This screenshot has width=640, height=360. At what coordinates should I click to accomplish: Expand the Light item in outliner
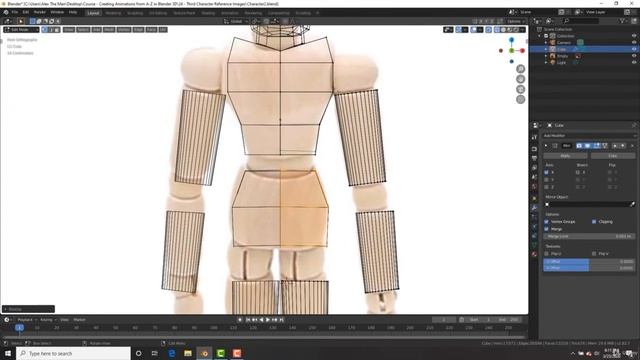546,62
